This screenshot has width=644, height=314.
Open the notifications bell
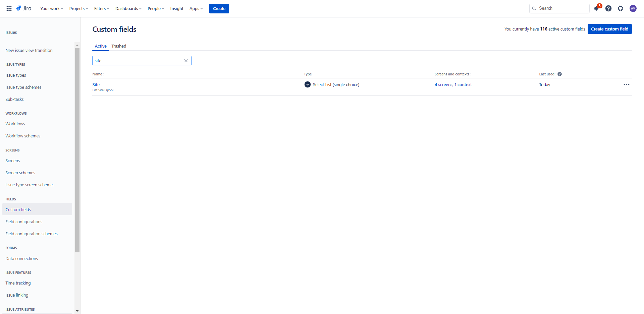click(597, 8)
